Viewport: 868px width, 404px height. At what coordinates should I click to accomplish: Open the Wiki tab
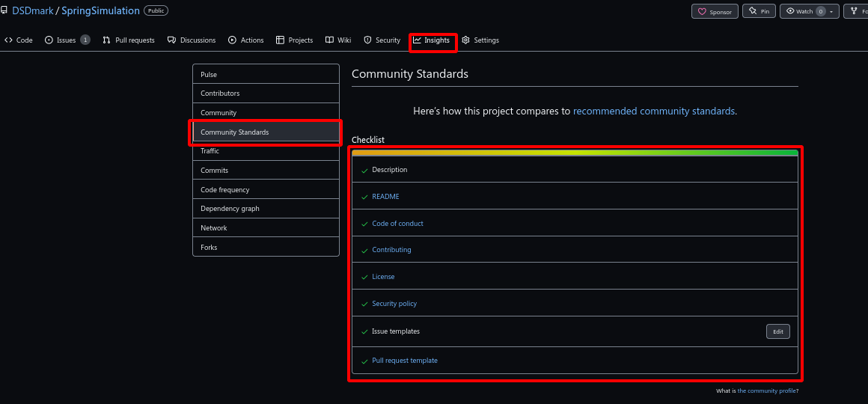[x=338, y=40]
